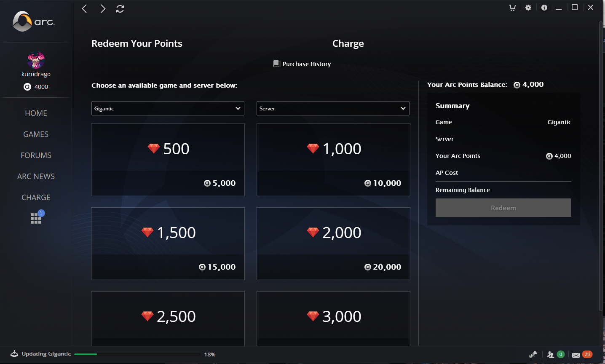Go to ARC NEWS in sidebar

pos(36,177)
